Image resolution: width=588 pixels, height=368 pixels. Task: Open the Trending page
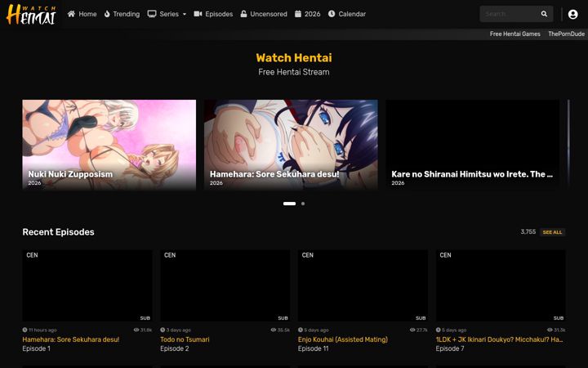[x=122, y=14]
